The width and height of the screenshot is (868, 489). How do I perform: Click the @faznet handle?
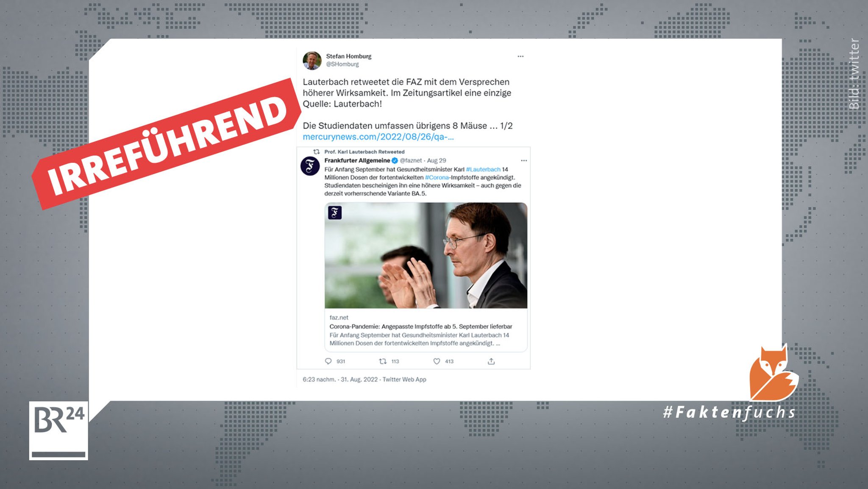coord(411,161)
